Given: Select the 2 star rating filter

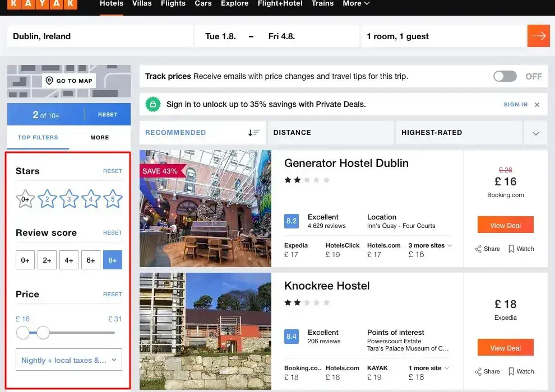Looking at the screenshot, I should pos(47,199).
